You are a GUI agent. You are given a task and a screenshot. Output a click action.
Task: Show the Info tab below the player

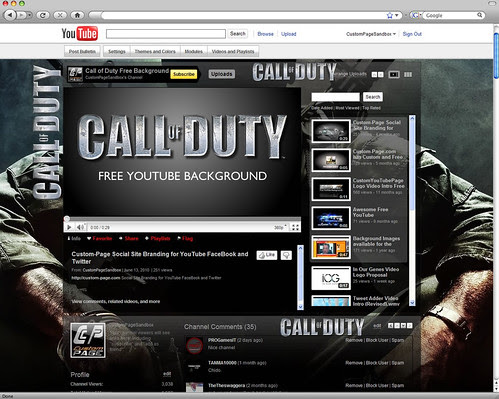(74, 238)
